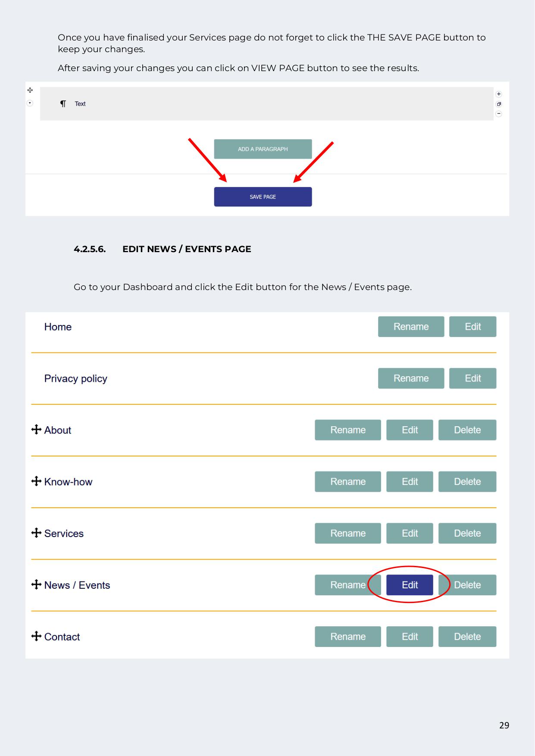The width and height of the screenshot is (535, 756).
Task: Click the minus icon to remove paragraph
Action: [x=499, y=114]
